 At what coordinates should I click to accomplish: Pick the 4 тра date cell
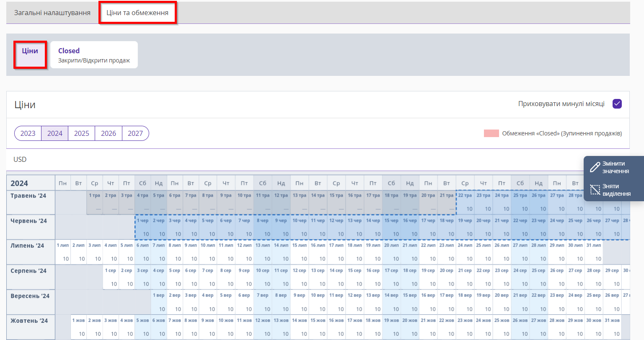click(x=143, y=202)
